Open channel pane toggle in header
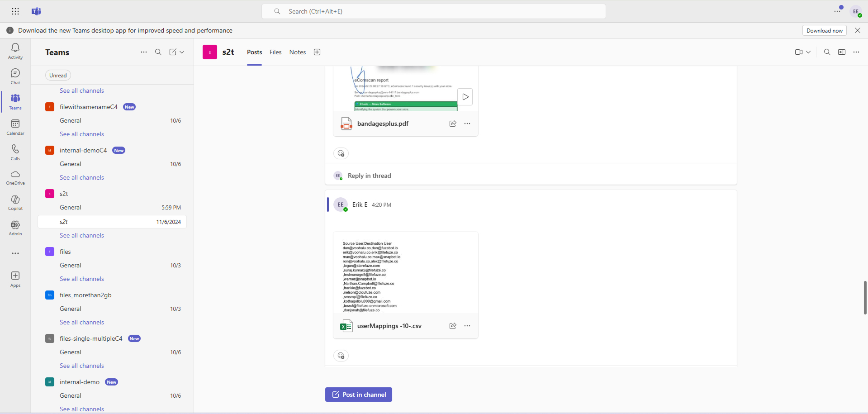Viewport: 868px width, 414px height. [841, 52]
